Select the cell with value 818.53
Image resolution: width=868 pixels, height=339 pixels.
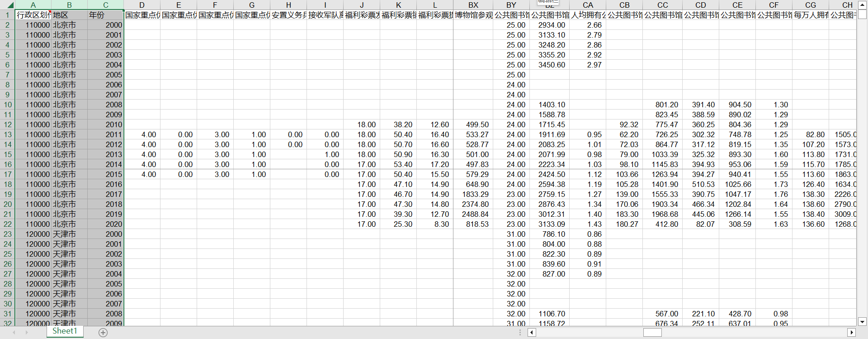(473, 224)
